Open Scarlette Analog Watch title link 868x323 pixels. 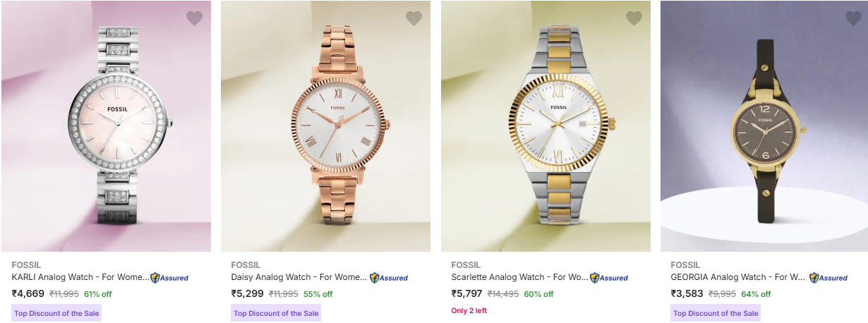click(519, 277)
